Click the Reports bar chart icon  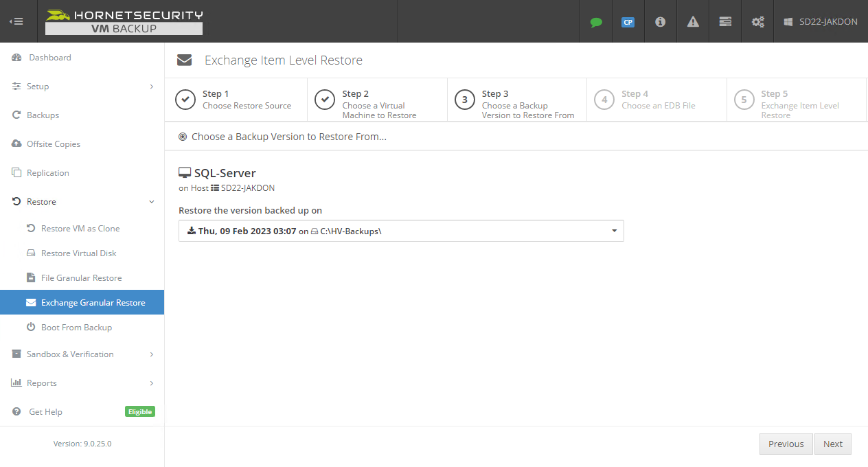16,383
